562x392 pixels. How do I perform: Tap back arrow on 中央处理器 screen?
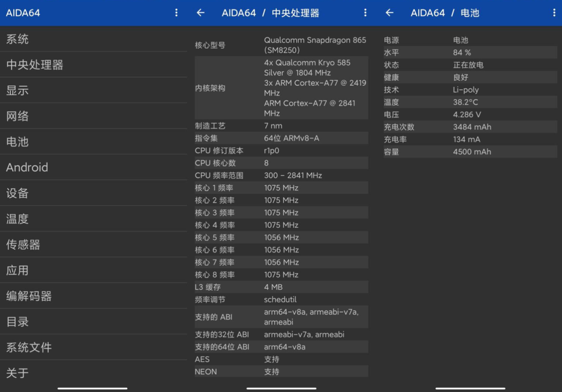(x=200, y=13)
